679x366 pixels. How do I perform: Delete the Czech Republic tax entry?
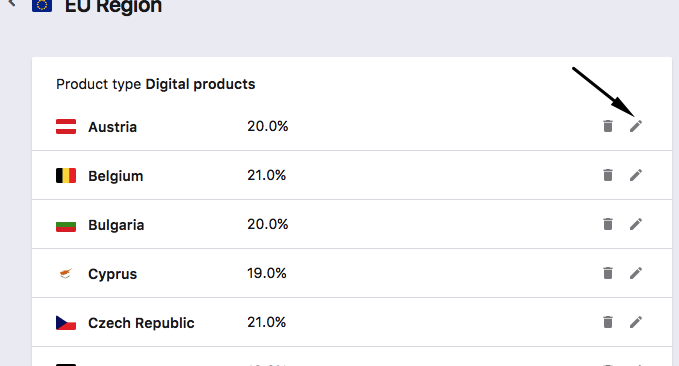click(608, 322)
